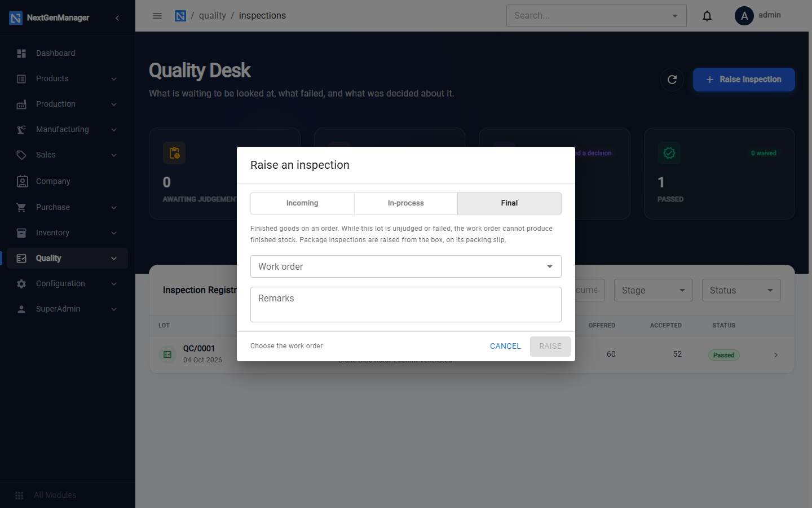This screenshot has height=508, width=812.
Task: Expand the Configuration menu chevron
Action: [x=114, y=284]
